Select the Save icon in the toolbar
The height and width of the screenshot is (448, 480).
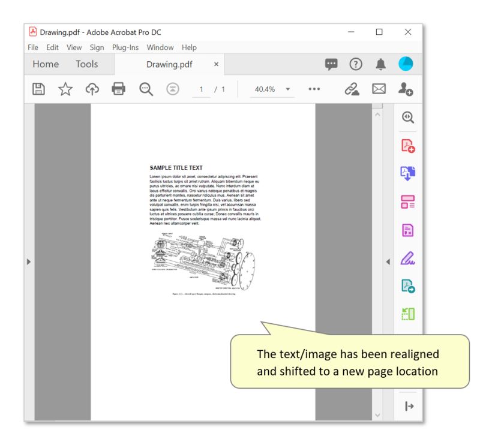[x=38, y=88]
